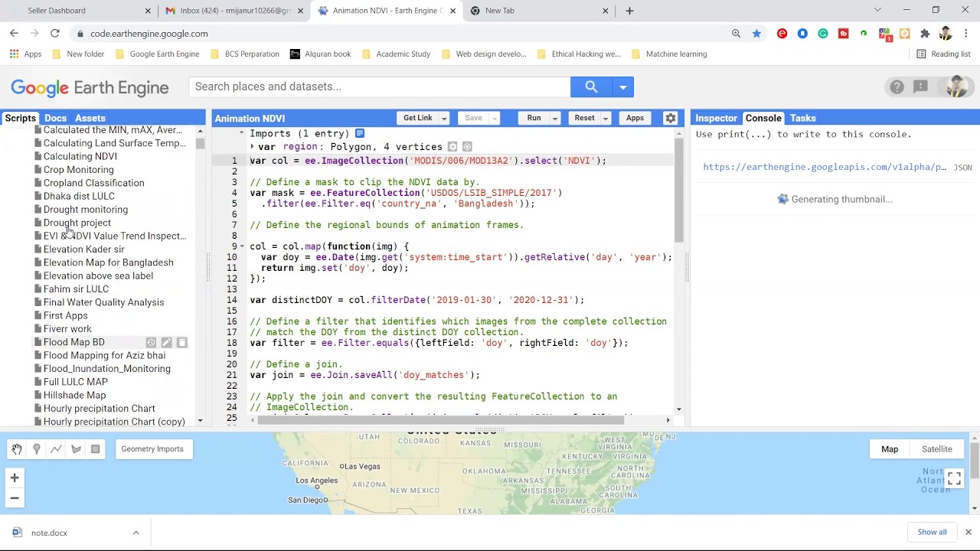The height and width of the screenshot is (551, 980).
Task: Open Chrome three-dot menu
Action: click(966, 34)
